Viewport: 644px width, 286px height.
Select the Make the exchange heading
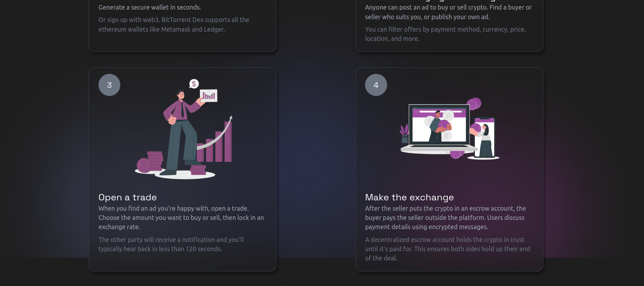(x=410, y=197)
